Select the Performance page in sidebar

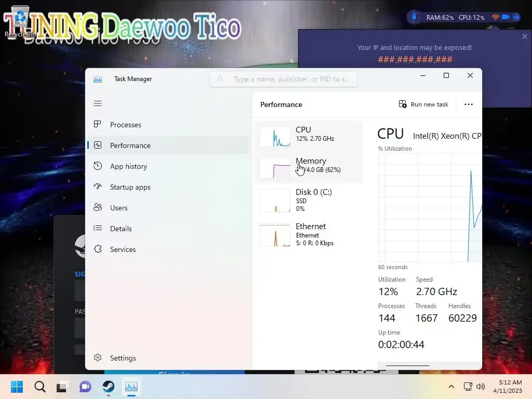click(x=169, y=145)
